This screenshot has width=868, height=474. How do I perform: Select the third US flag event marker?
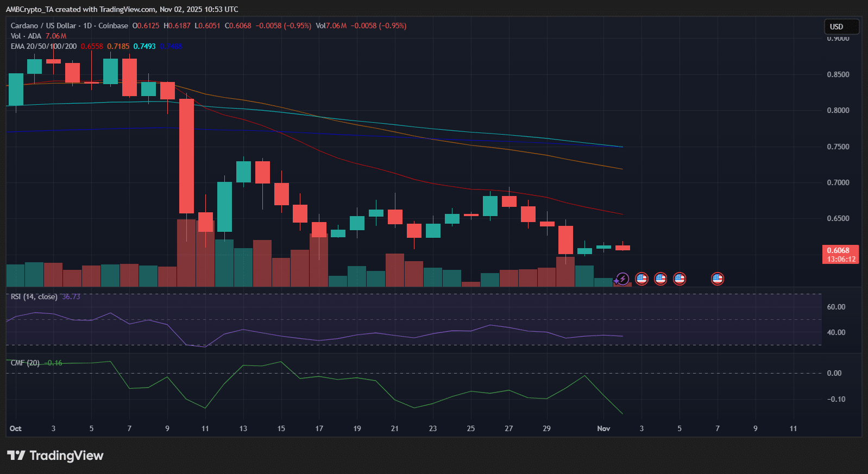pyautogui.click(x=680, y=279)
